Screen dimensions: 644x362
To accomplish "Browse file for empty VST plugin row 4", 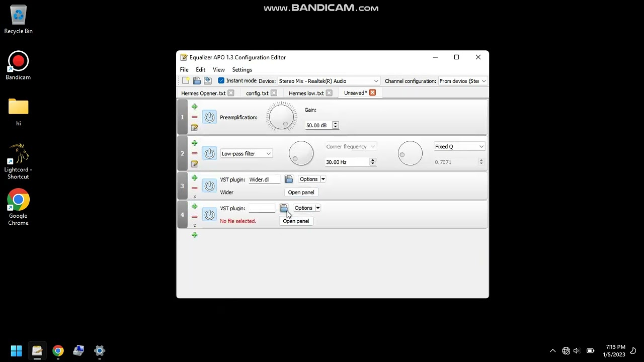I will (284, 208).
